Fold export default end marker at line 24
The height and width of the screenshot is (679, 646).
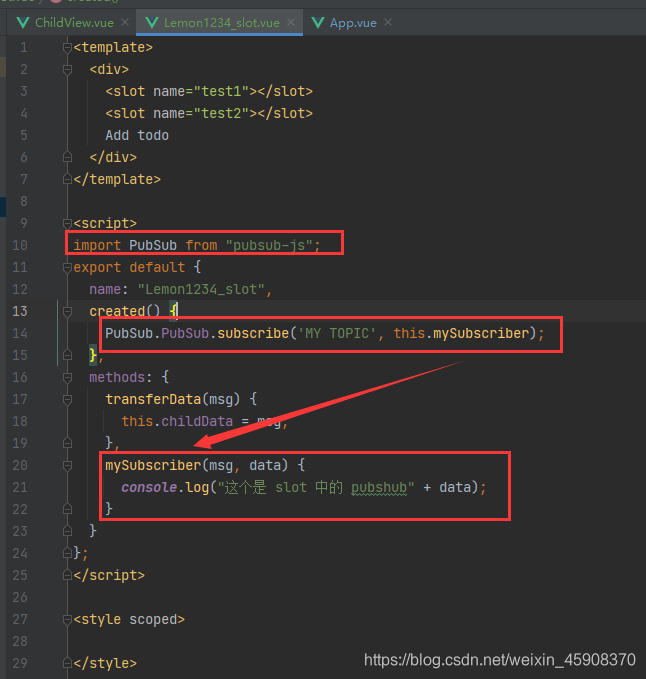(67, 553)
